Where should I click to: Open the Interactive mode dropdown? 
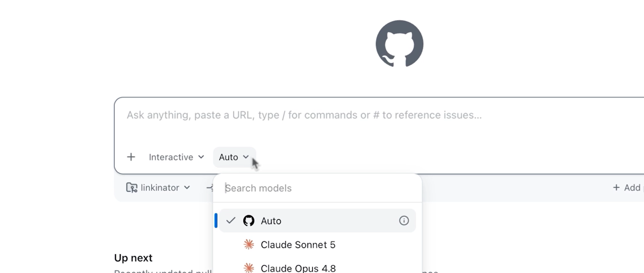(x=176, y=157)
